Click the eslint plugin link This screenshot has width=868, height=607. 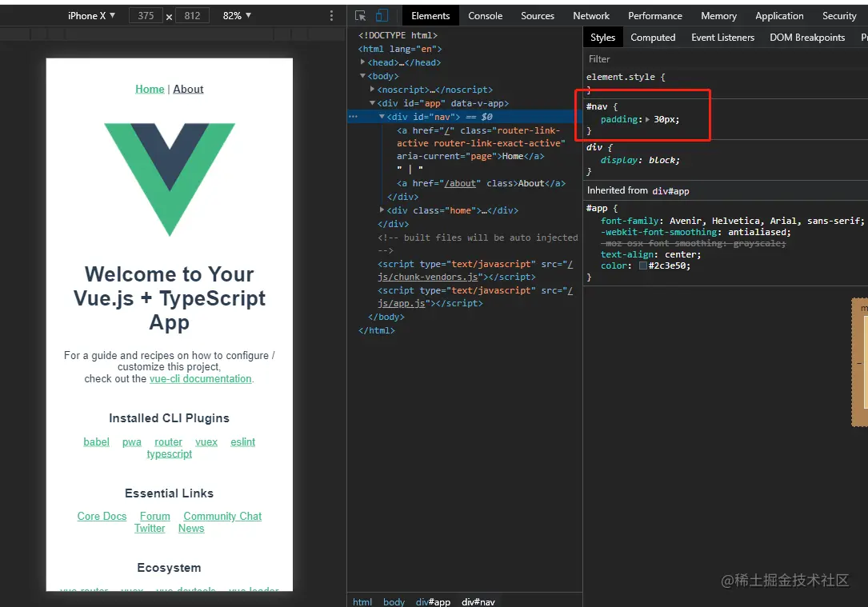tap(242, 442)
